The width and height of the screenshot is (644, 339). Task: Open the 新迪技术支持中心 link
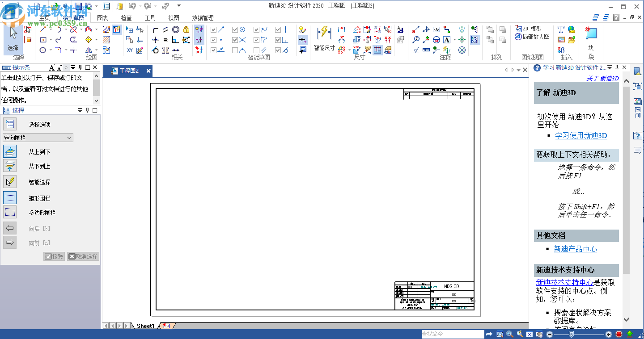565,282
